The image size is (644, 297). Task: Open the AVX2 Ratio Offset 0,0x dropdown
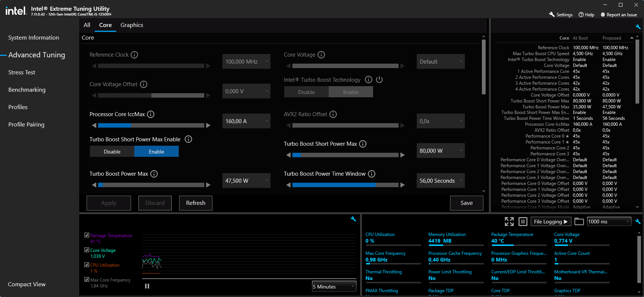pyautogui.click(x=441, y=121)
